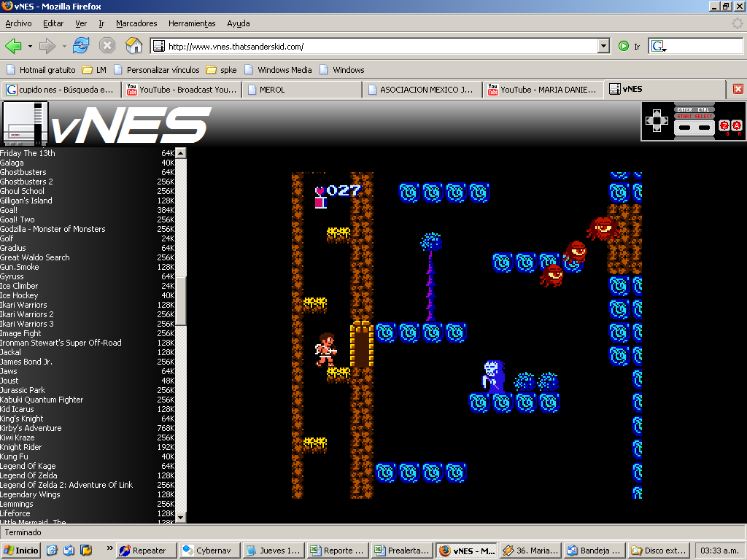
Task: Choose Godzilla - Monster of Monsters game
Action: pos(88,229)
